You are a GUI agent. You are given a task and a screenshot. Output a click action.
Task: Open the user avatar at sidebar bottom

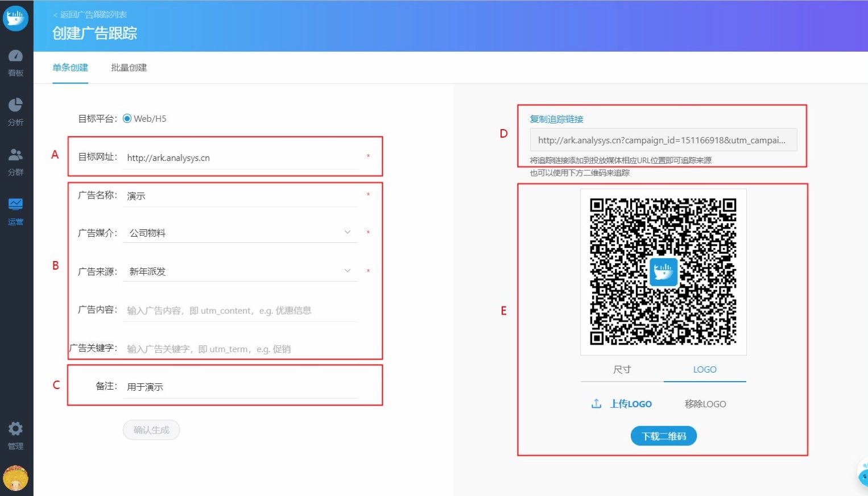tap(16, 478)
